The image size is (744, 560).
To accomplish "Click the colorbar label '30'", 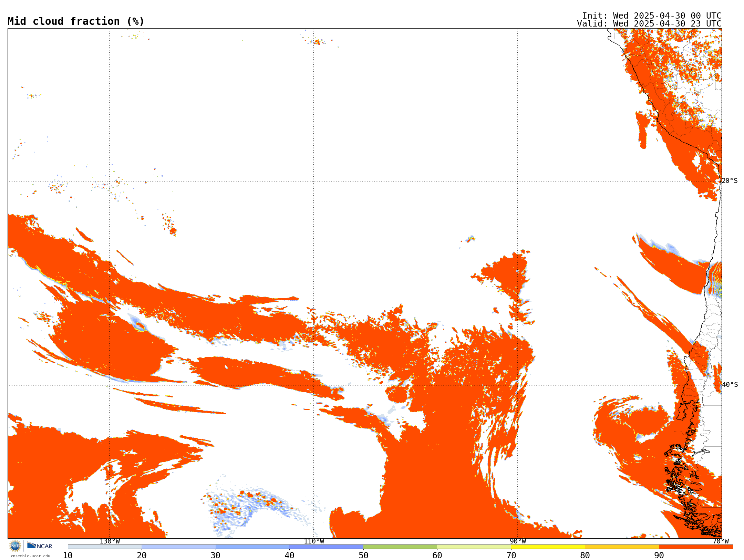I will (x=216, y=556).
